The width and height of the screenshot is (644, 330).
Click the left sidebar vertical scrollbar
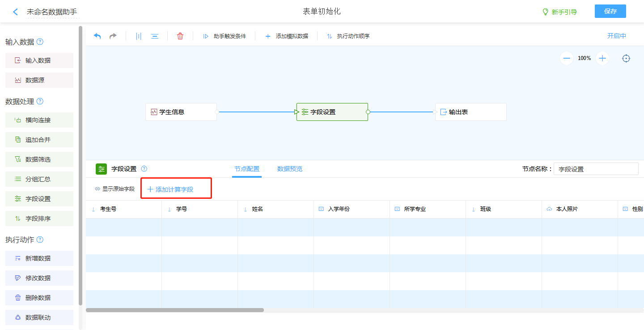pyautogui.click(x=80, y=165)
